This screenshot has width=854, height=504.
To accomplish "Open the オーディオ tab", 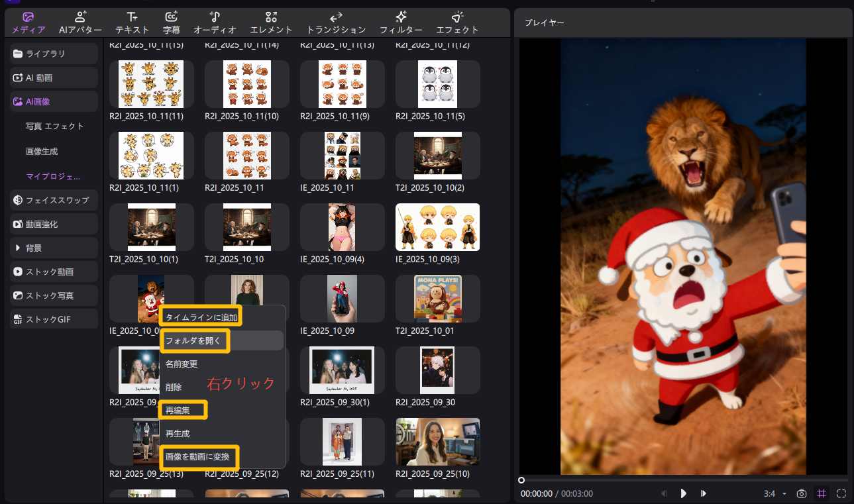I will click(215, 23).
